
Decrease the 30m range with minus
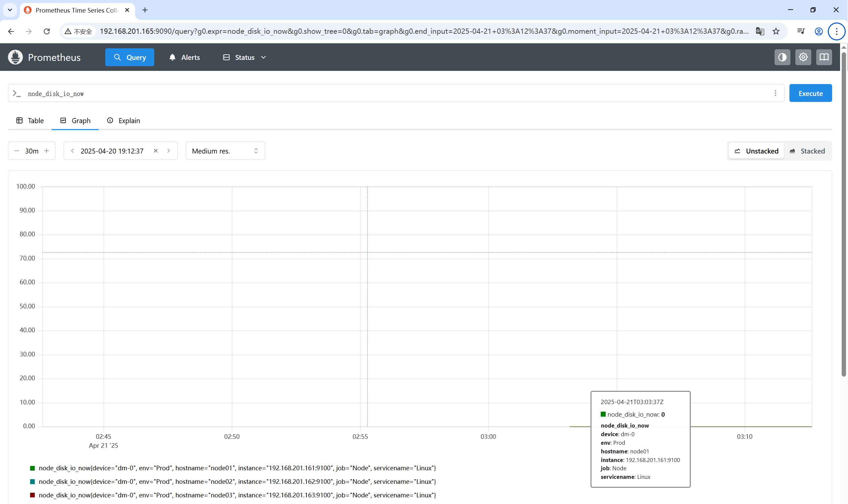click(17, 151)
